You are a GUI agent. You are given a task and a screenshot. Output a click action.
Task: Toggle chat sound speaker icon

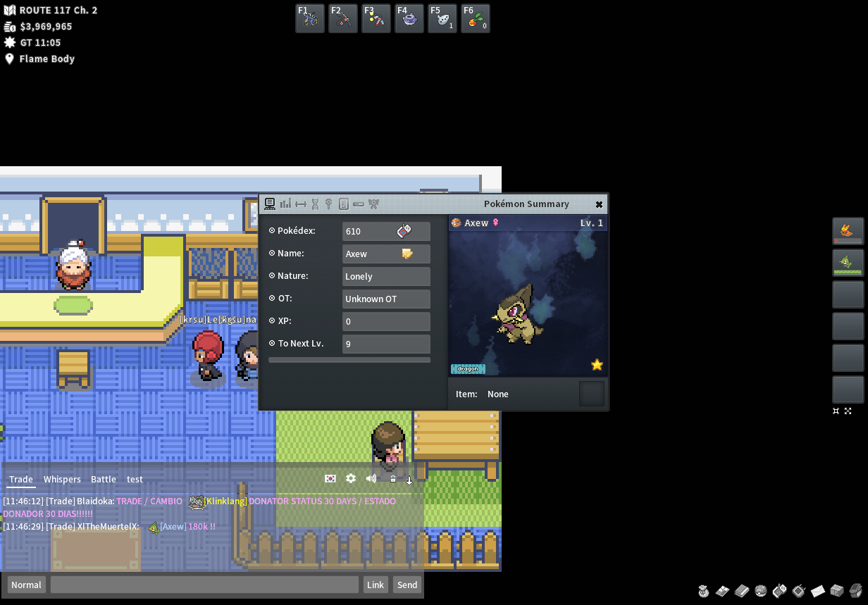tap(371, 479)
